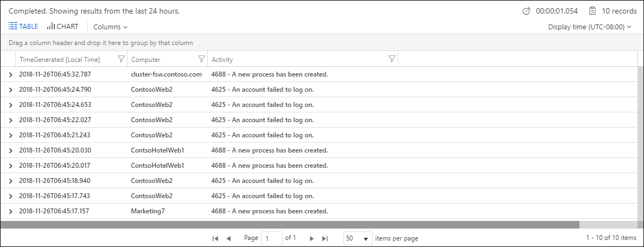644x247 pixels.
Task: Go to the next page
Action: [x=311, y=238]
